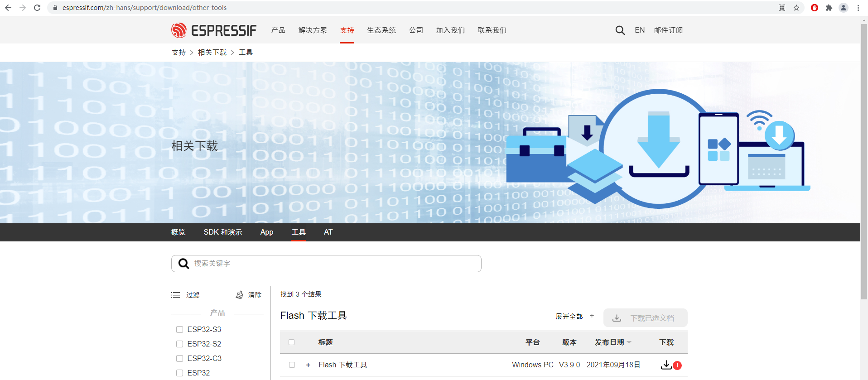Reload the page with refresh icon
The width and height of the screenshot is (868, 380).
click(37, 8)
